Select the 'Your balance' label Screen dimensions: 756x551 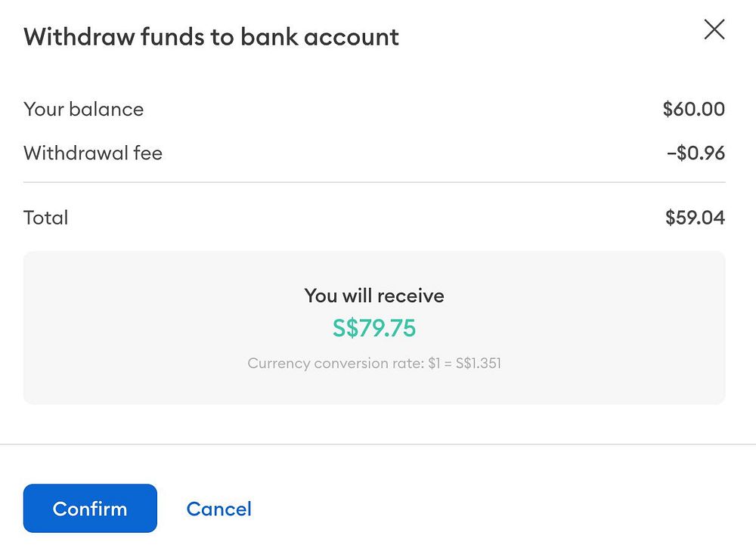tap(83, 110)
